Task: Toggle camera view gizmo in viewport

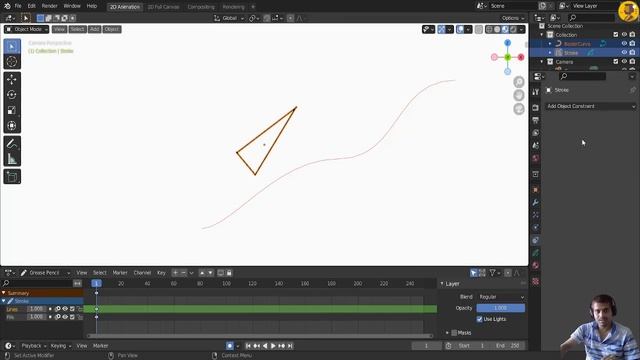Action: [519, 109]
